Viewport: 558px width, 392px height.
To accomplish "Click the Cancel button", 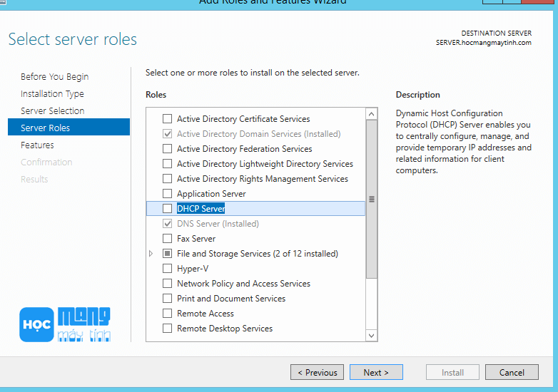I will coord(512,372).
